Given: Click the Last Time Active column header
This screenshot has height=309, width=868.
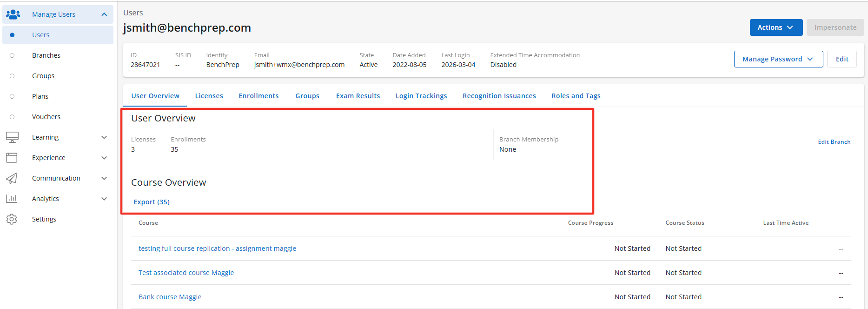Looking at the screenshot, I should coord(786,223).
